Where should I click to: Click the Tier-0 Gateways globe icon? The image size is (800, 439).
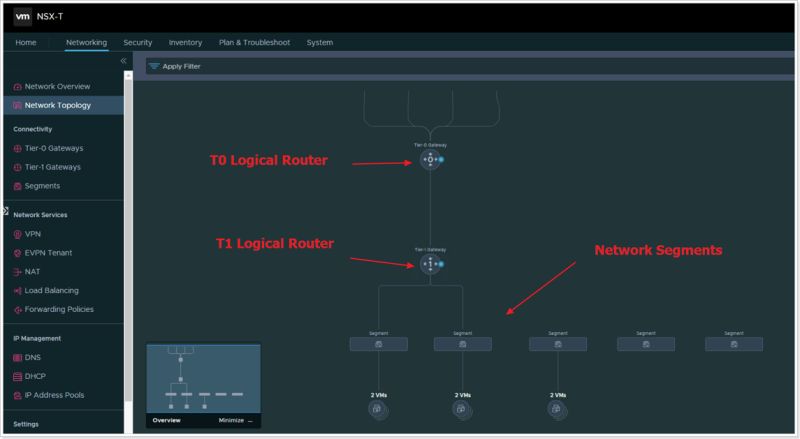(x=17, y=149)
